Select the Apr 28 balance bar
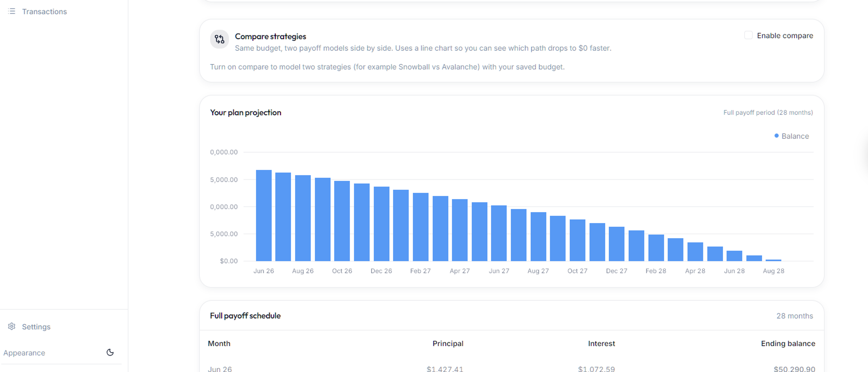The image size is (868, 372). [695, 252]
